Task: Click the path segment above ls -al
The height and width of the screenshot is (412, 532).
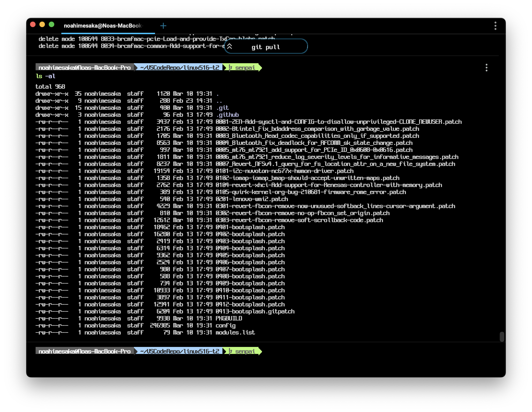Action: 180,67
